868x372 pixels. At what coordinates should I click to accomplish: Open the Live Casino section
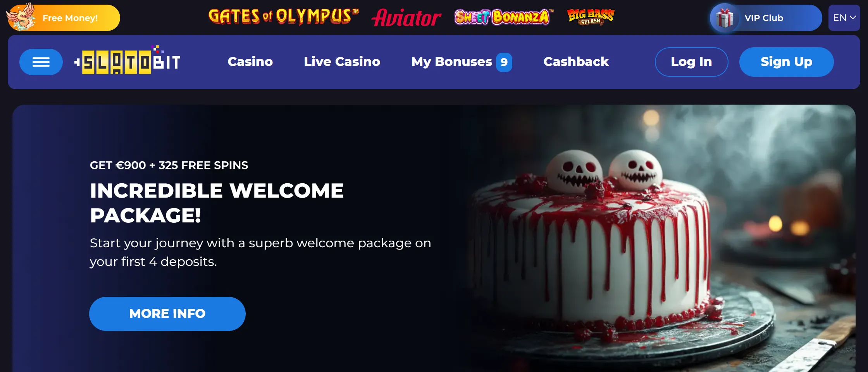[342, 62]
